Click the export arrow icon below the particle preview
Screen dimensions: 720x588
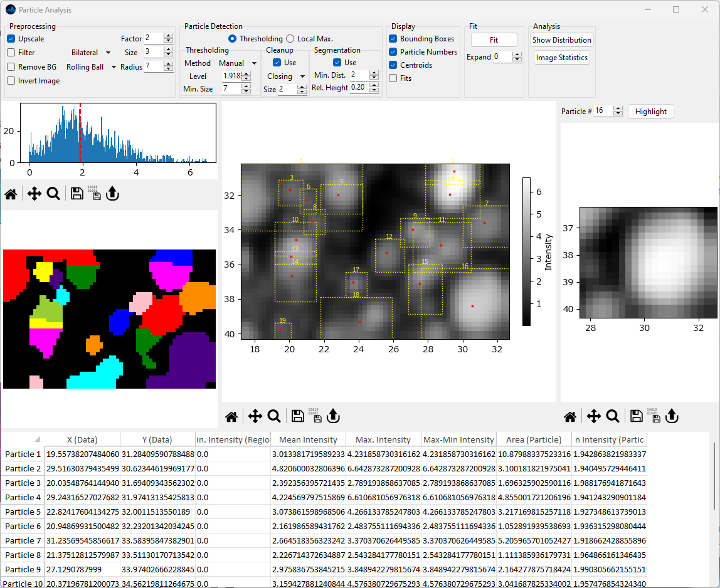click(x=672, y=416)
